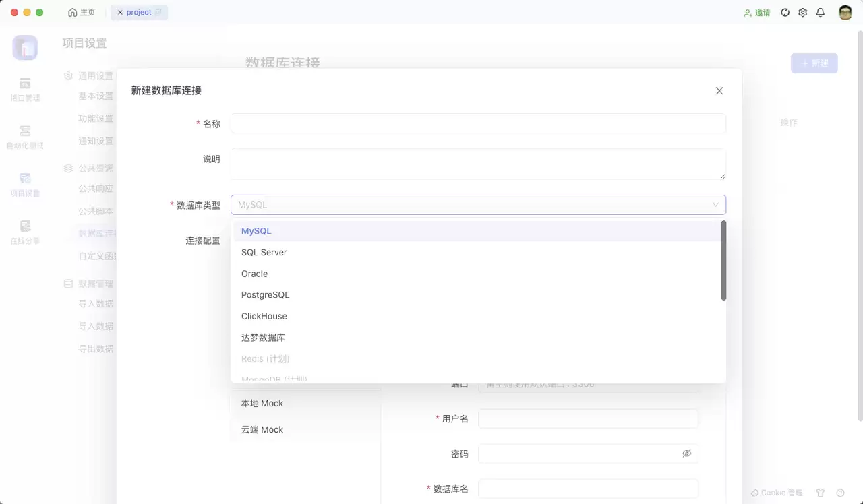
Task: Choose Oracle as database type
Action: [x=477, y=274]
